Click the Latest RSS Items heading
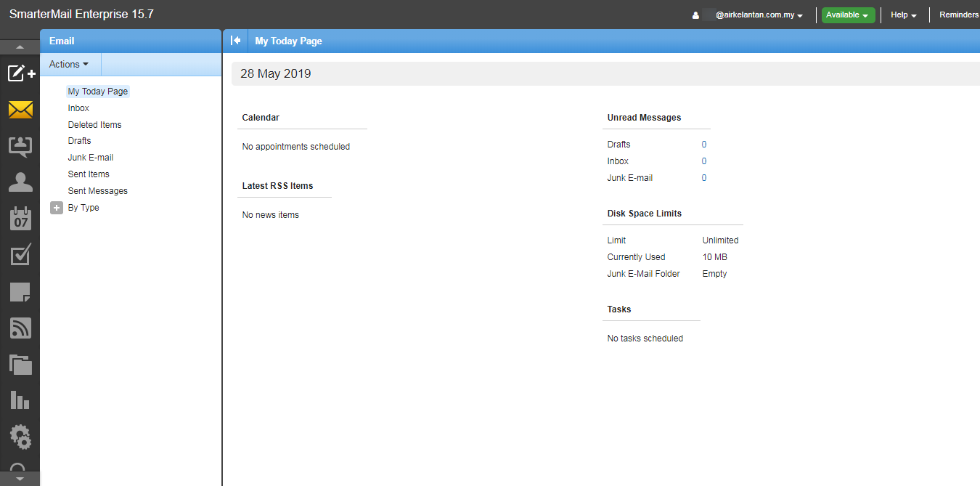The width and height of the screenshot is (980, 486). (277, 186)
